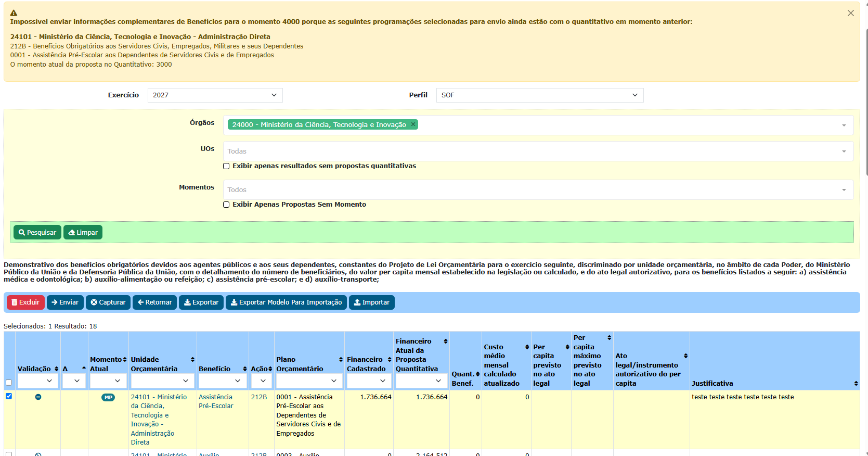Sort by Ato legal/instrumento autorizativo arrows

pos(685,356)
